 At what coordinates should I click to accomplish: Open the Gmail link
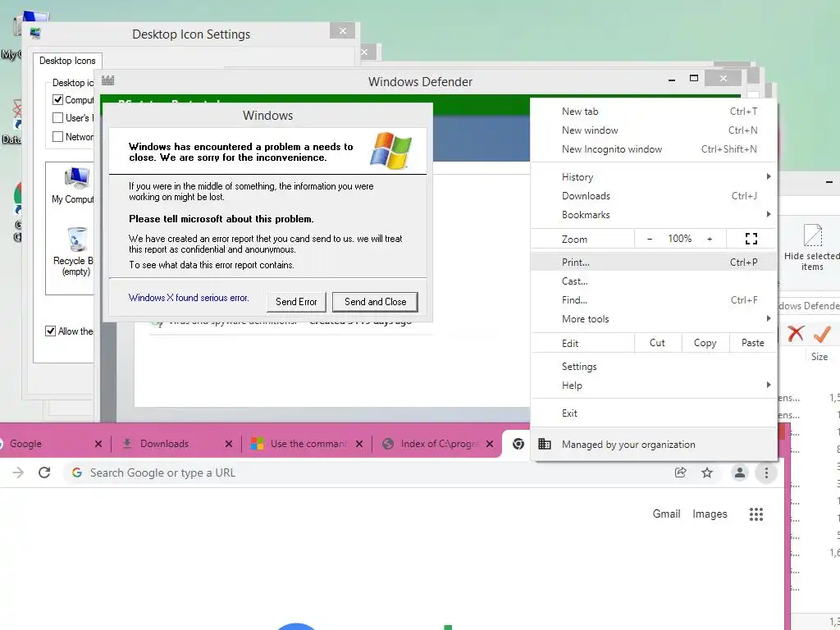(x=666, y=514)
